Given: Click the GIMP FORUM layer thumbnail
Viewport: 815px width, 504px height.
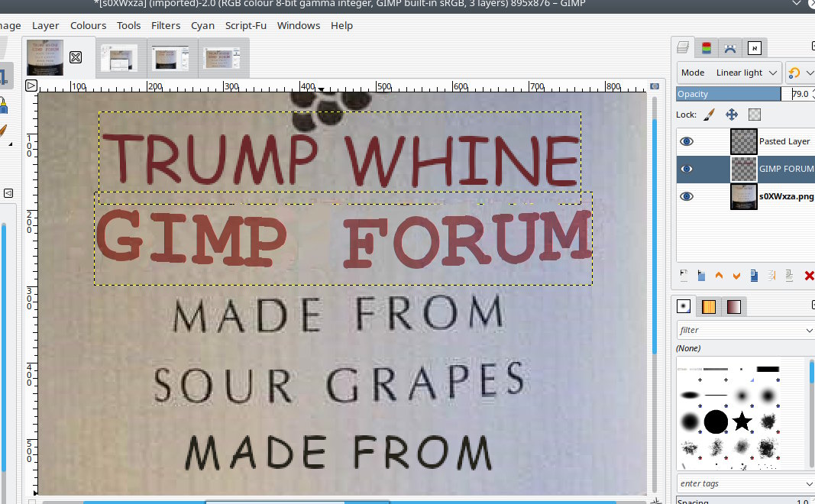Looking at the screenshot, I should pyautogui.click(x=744, y=169).
